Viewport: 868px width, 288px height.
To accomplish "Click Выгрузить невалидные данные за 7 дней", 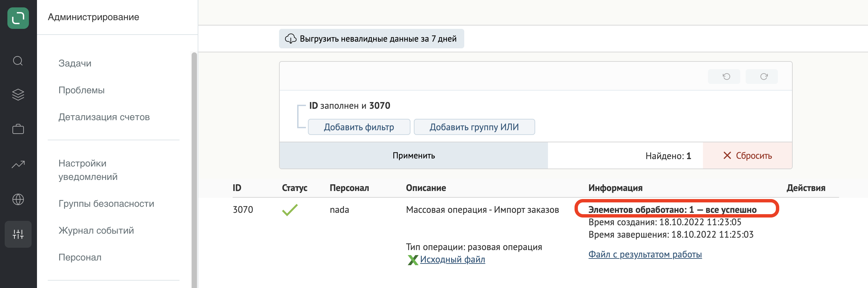I will point(371,39).
